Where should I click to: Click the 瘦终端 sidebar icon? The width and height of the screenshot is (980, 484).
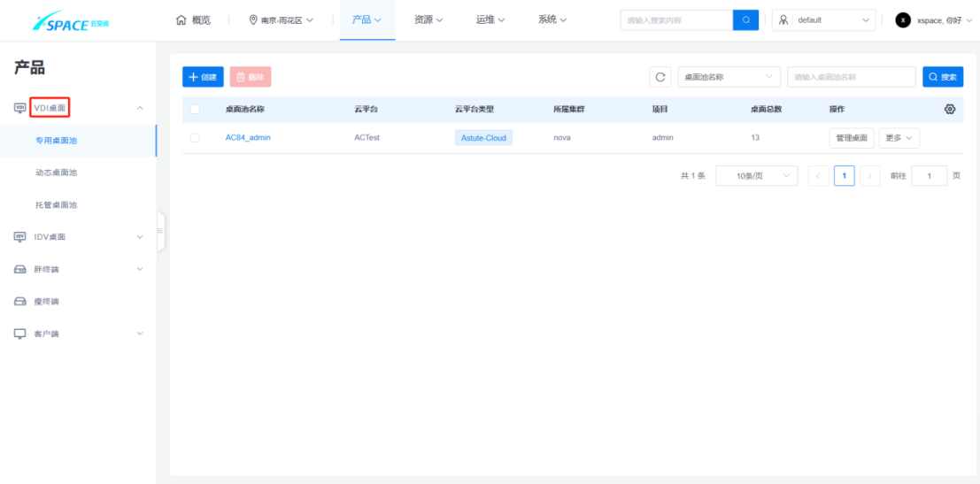pyautogui.click(x=19, y=302)
